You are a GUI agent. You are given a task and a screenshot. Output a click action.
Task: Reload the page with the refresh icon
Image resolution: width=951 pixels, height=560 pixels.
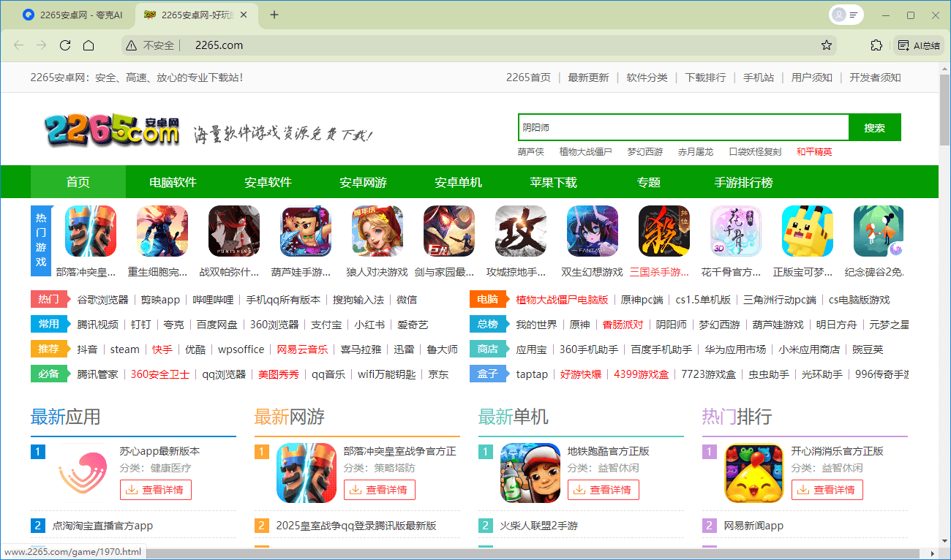pyautogui.click(x=65, y=45)
